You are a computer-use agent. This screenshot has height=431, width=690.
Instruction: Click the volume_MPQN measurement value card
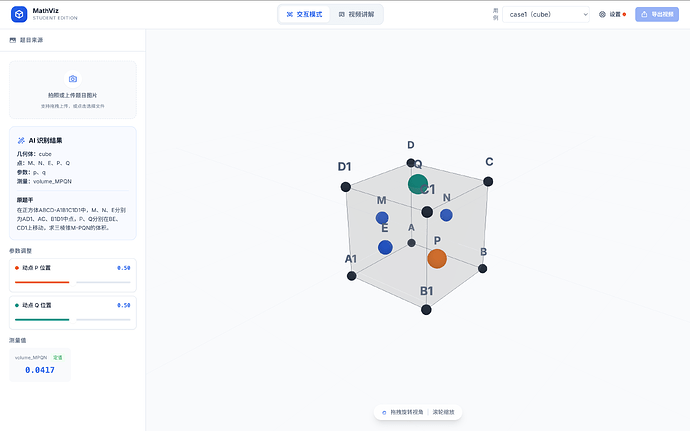40,365
